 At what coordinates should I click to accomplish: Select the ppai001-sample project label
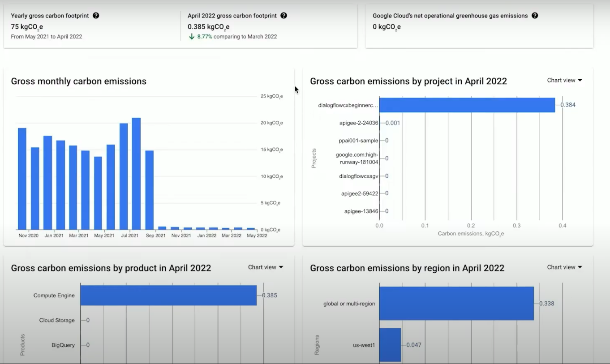tap(358, 141)
